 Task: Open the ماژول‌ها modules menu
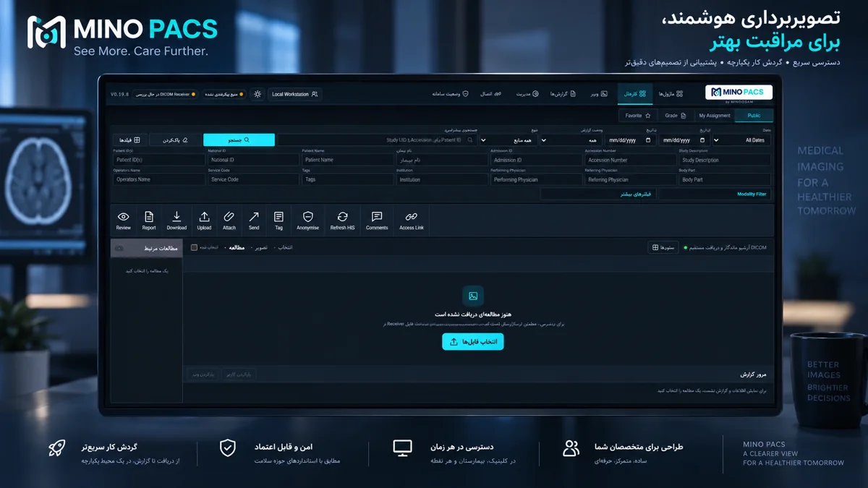click(671, 94)
